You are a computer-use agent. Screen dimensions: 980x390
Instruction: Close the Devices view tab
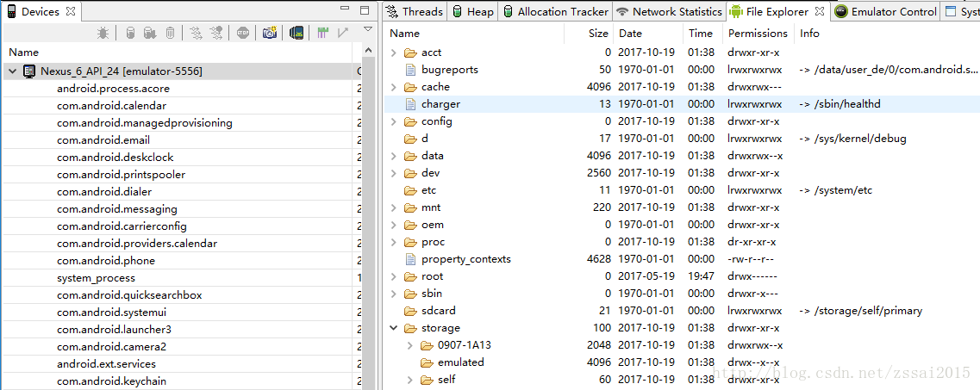coord(70,11)
